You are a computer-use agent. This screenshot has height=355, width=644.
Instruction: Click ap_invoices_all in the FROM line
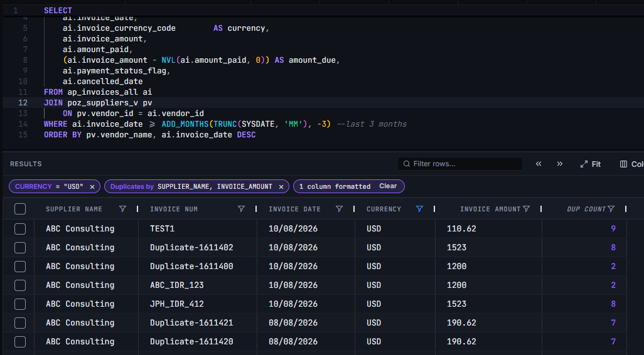point(103,92)
